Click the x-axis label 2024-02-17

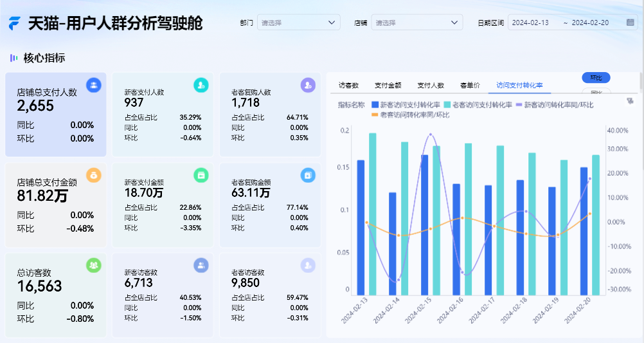coord(481,311)
